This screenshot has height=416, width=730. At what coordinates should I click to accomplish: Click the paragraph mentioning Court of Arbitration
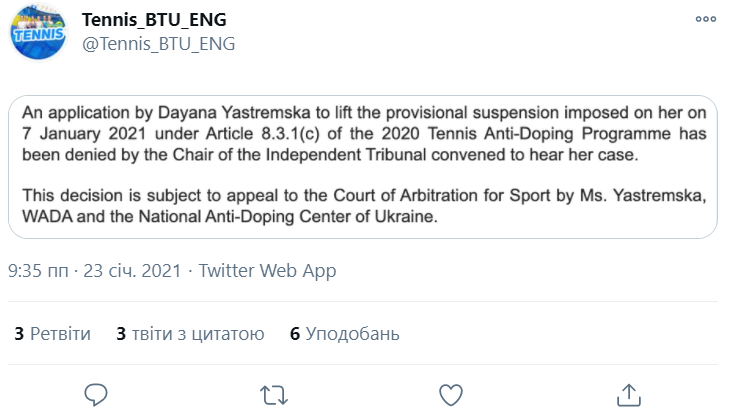(x=364, y=206)
